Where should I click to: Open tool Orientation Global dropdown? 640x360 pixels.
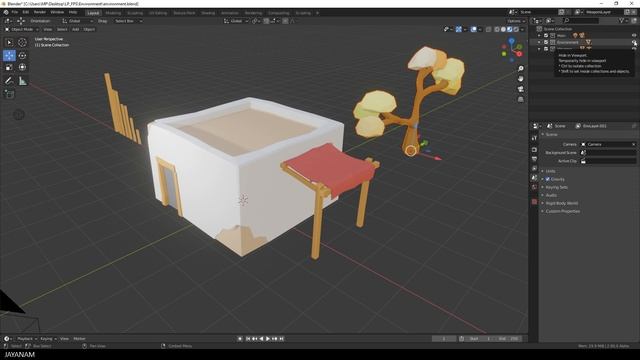[x=77, y=21]
